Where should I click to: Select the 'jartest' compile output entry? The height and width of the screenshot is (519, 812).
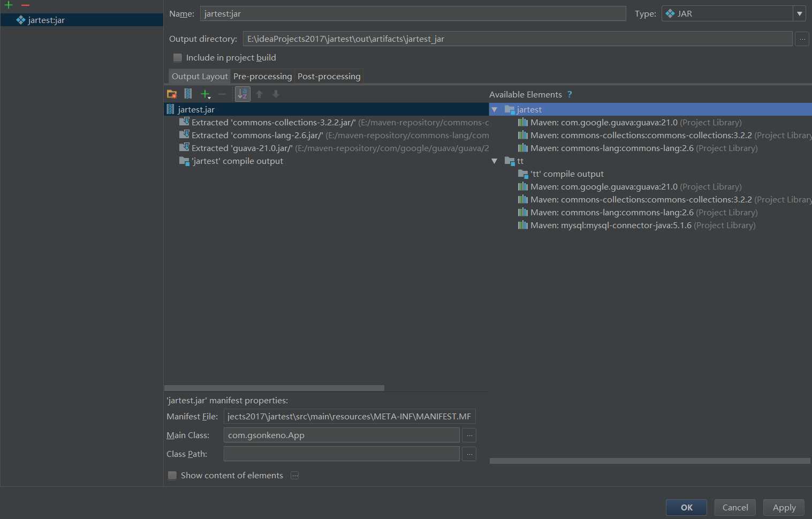tap(231, 161)
